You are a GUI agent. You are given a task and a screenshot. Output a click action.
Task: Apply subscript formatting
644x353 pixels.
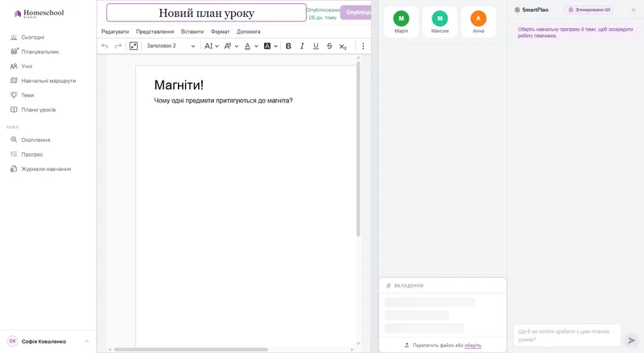click(x=343, y=47)
